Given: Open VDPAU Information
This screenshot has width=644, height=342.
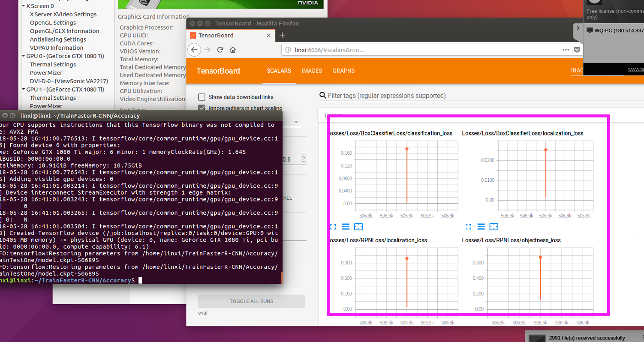Looking at the screenshot, I should 57,48.
